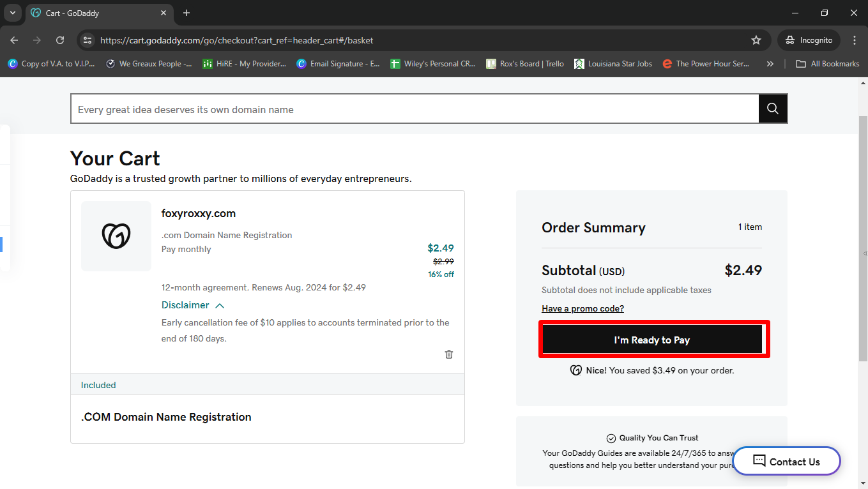Image resolution: width=868 pixels, height=489 pixels.
Task: Click the side panel collapse arrow at right edge
Action: click(x=864, y=253)
